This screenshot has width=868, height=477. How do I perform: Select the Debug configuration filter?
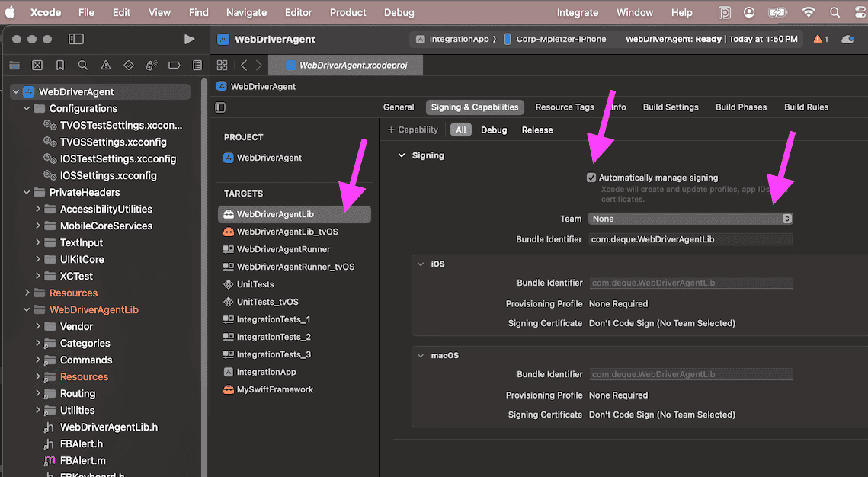[494, 130]
